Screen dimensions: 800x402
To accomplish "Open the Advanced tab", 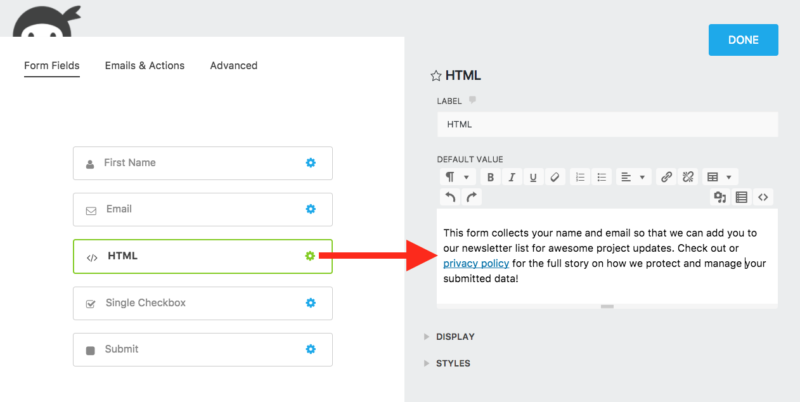I will [234, 65].
